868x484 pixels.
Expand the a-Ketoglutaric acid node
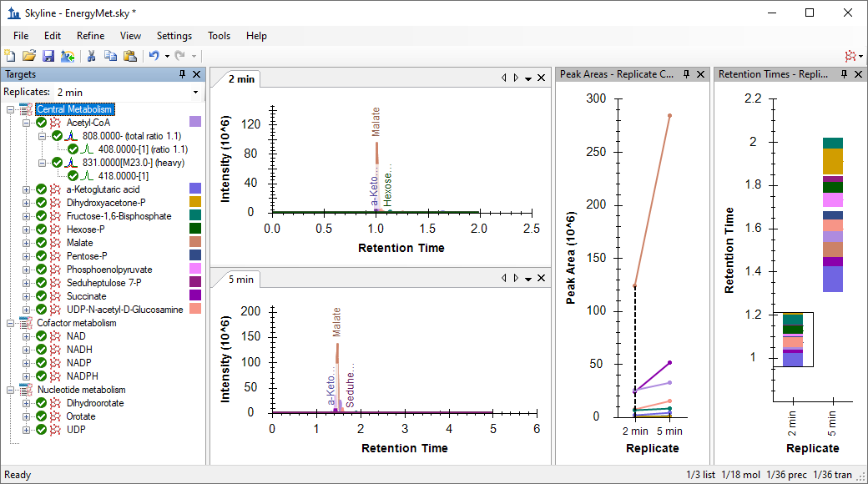point(26,189)
